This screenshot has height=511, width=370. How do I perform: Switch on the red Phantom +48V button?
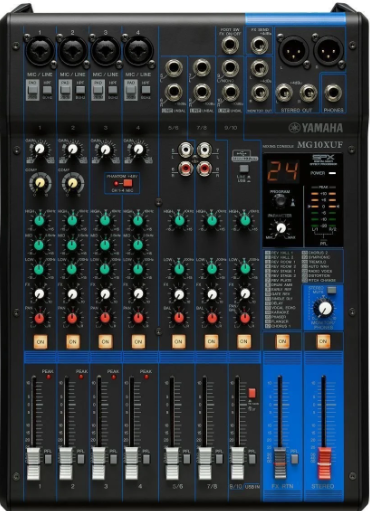coord(128,183)
